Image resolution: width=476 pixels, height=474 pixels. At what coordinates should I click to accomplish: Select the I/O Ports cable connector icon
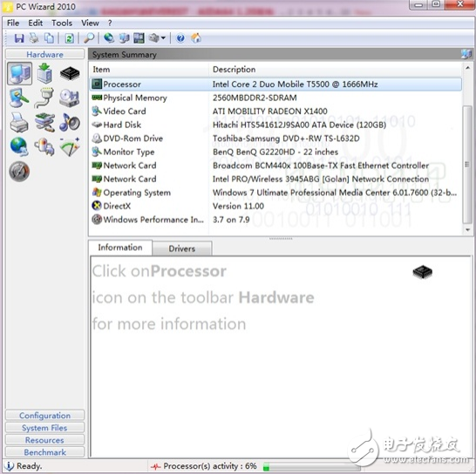(x=44, y=98)
